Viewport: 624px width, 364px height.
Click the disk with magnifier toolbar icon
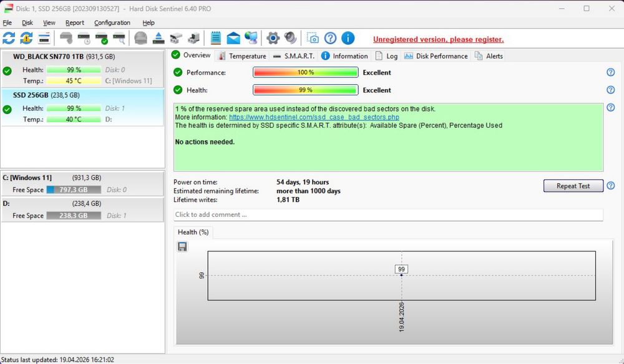[119, 38]
